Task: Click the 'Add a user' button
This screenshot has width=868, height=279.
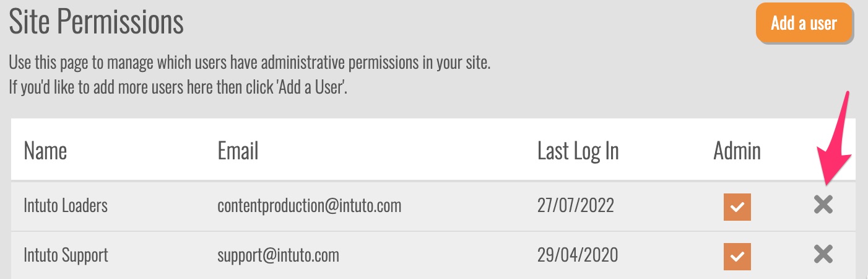Action: click(804, 24)
